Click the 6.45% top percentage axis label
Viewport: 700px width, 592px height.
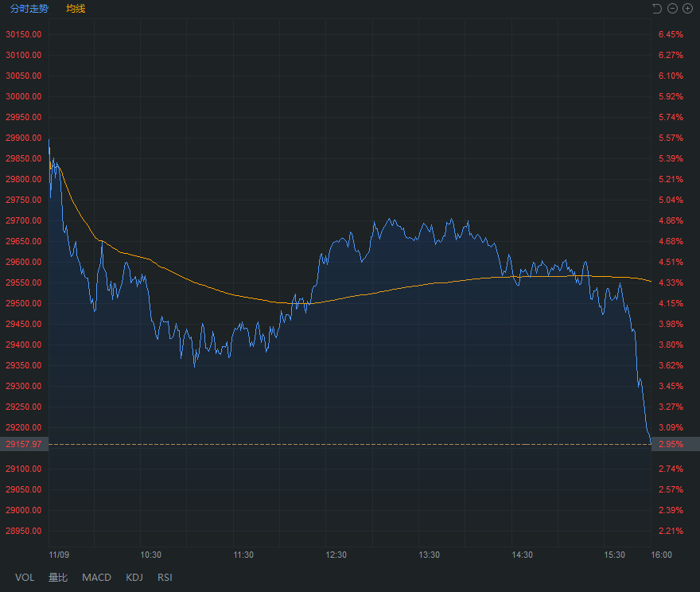[671, 35]
